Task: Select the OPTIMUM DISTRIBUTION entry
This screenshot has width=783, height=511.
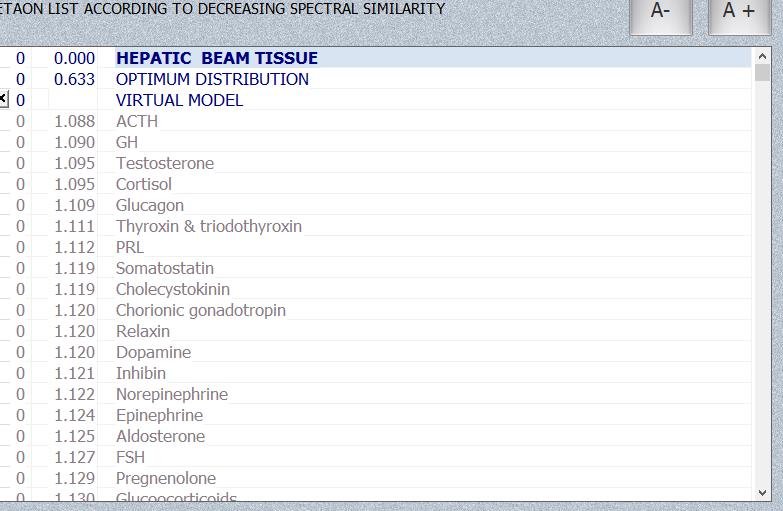Action: [212, 79]
